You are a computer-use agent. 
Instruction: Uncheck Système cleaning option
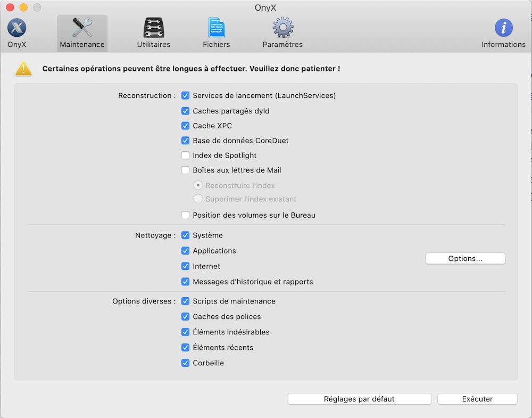(x=185, y=235)
